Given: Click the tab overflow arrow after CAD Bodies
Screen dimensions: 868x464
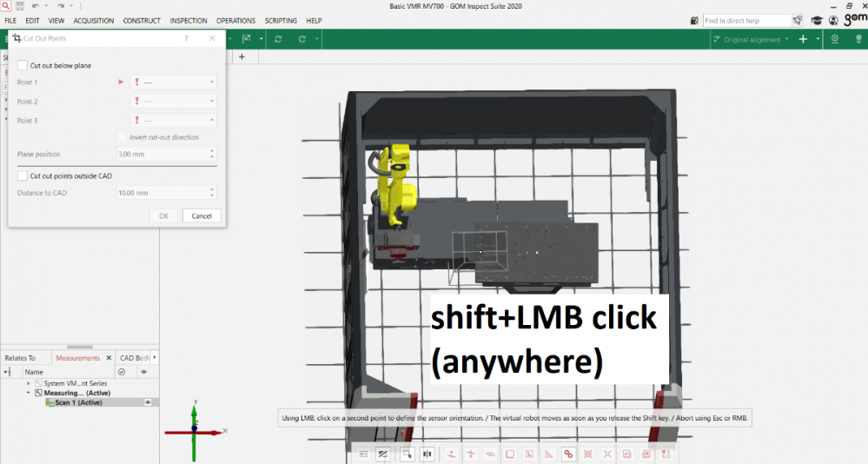Looking at the screenshot, I should (x=155, y=358).
